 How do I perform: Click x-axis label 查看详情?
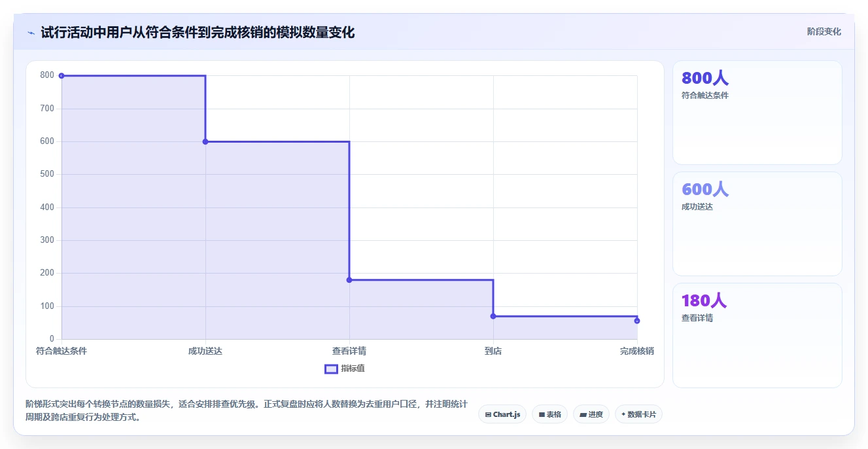tap(349, 351)
